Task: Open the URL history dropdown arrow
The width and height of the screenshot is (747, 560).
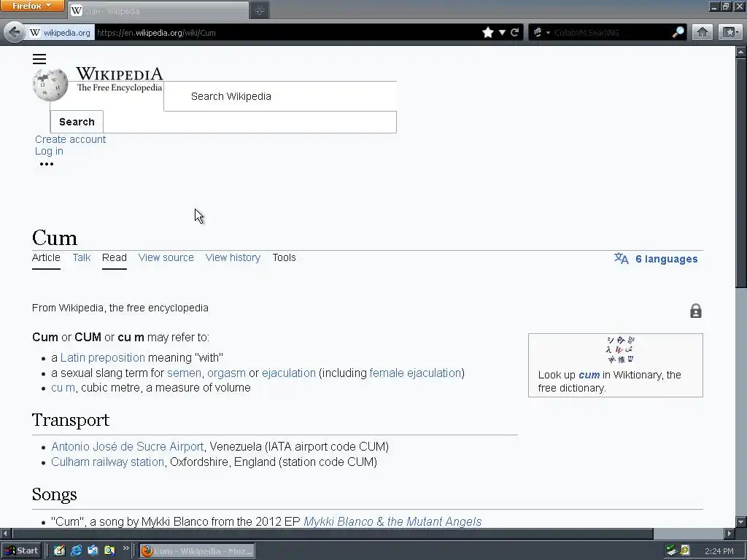Action: (x=502, y=32)
